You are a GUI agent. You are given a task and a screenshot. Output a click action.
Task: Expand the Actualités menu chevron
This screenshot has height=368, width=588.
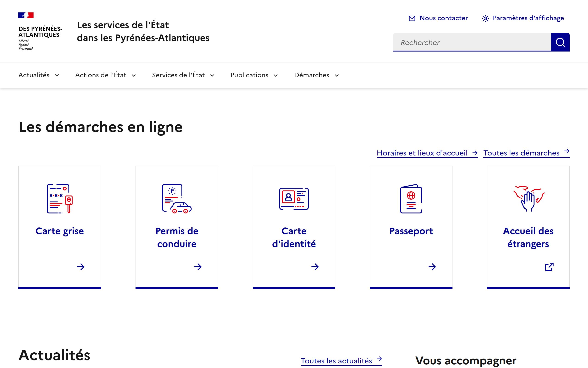(57, 75)
